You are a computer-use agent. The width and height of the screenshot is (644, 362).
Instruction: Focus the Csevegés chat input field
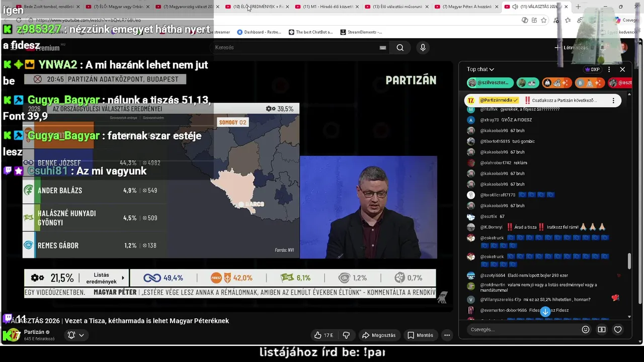click(521, 329)
